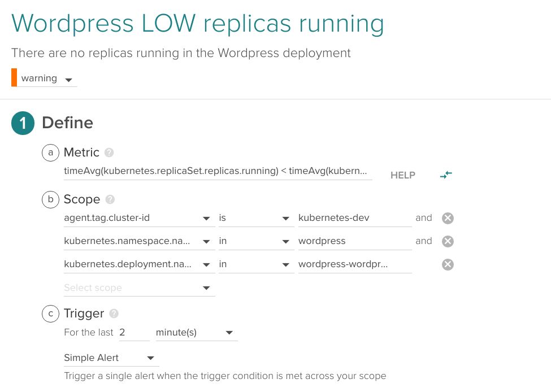The width and height of the screenshot is (551, 392).
Task: Click the wordpress namespace value field
Action: (x=355, y=241)
